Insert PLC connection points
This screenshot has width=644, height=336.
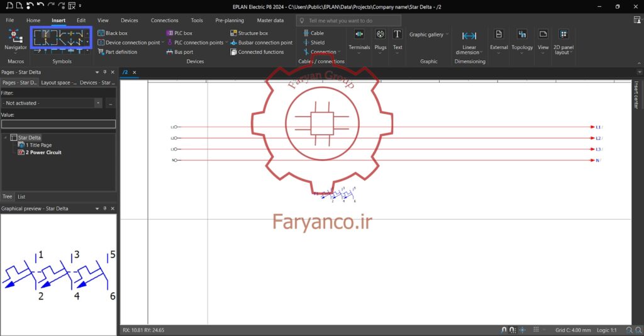point(195,42)
